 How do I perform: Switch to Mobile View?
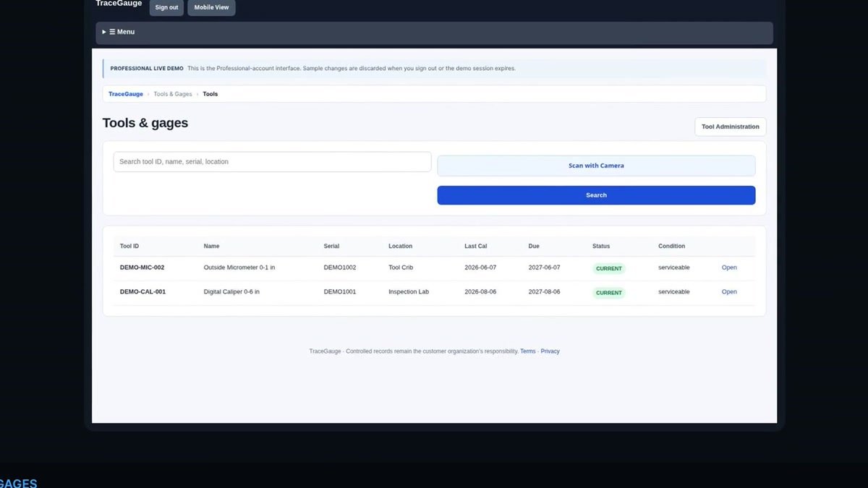pyautogui.click(x=211, y=7)
